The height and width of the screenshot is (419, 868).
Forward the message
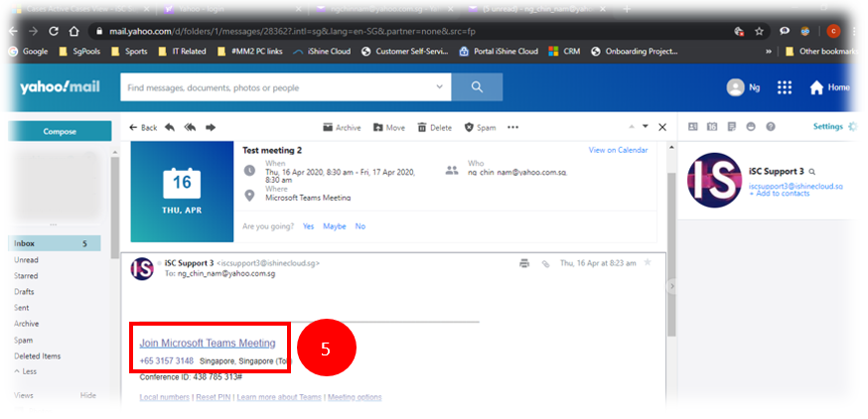click(211, 127)
